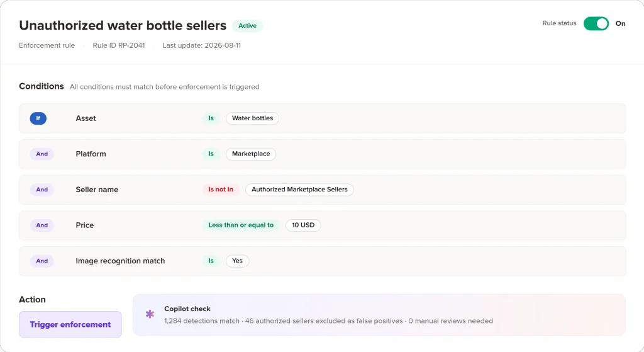
Task: Click the Is operator in Asset row
Action: [x=211, y=118]
